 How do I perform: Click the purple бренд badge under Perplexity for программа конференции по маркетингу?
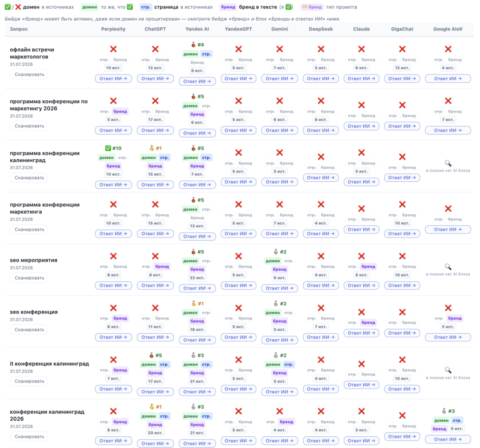pyautogui.click(x=120, y=112)
